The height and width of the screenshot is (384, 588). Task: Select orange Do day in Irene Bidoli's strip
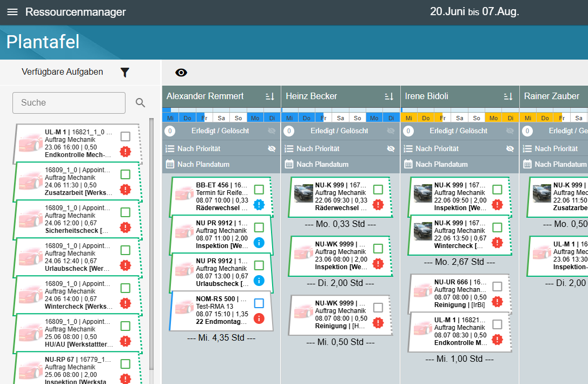(x=426, y=118)
